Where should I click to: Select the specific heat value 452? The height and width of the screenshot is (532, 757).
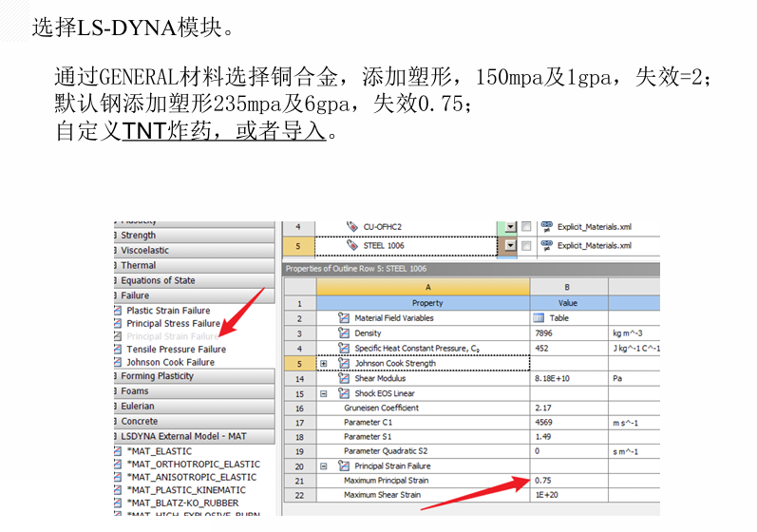(541, 348)
